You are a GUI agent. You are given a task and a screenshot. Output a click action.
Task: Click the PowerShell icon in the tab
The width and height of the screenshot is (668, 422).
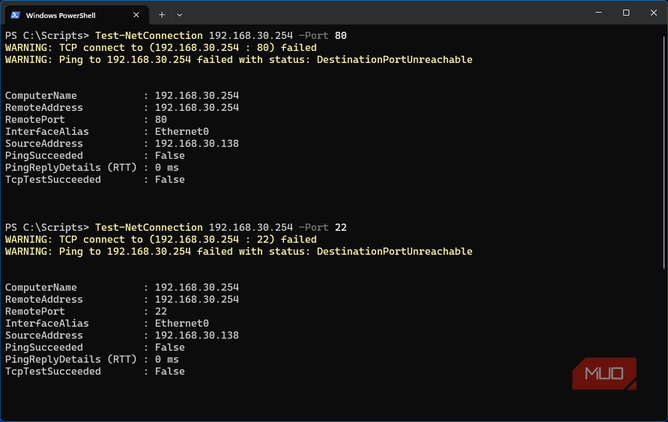15,15
